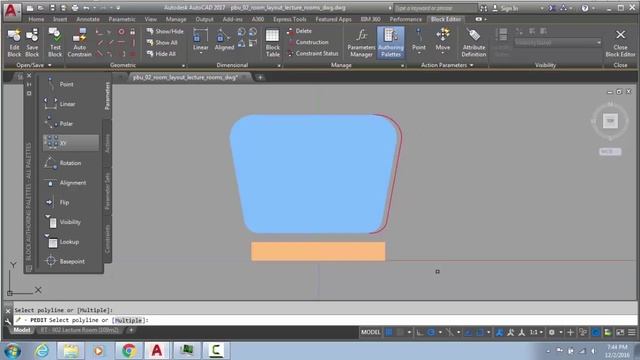Click Show All constraints
Image resolution: width=640 pixels, height=360 pixels.
pyautogui.click(x=162, y=42)
